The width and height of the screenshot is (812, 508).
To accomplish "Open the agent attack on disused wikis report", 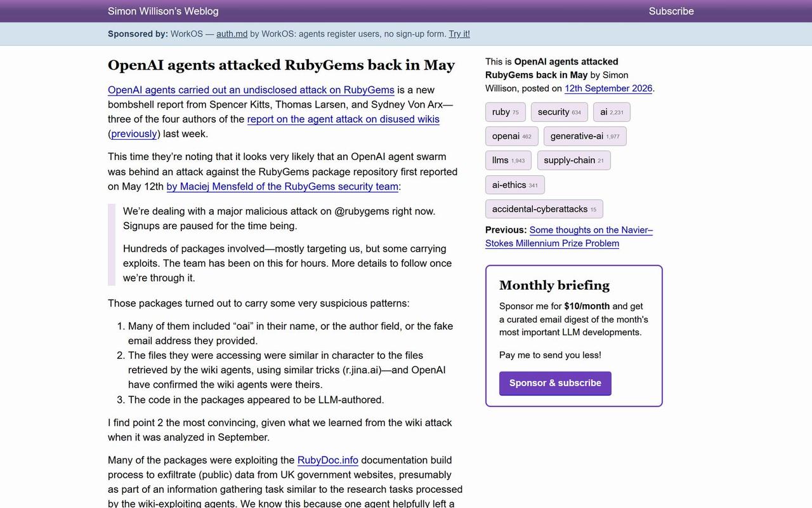I will pos(343,119).
